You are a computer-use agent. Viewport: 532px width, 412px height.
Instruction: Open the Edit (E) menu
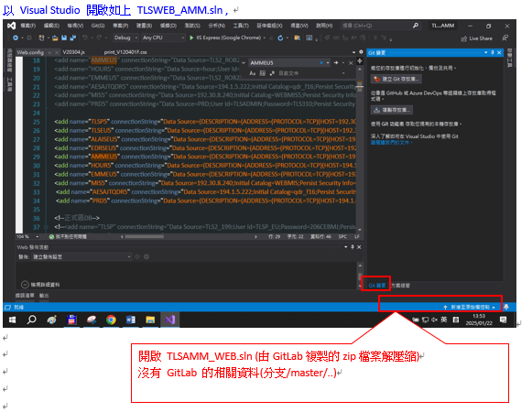click(x=51, y=26)
